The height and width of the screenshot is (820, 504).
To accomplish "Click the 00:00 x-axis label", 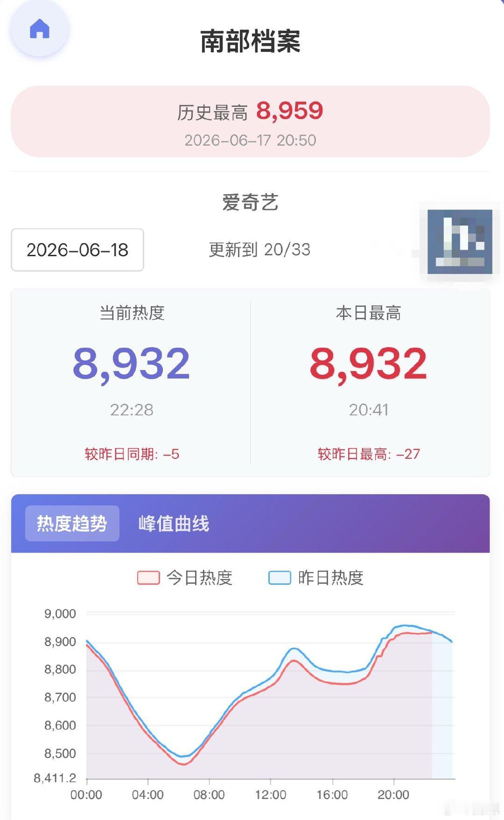I will [86, 795].
